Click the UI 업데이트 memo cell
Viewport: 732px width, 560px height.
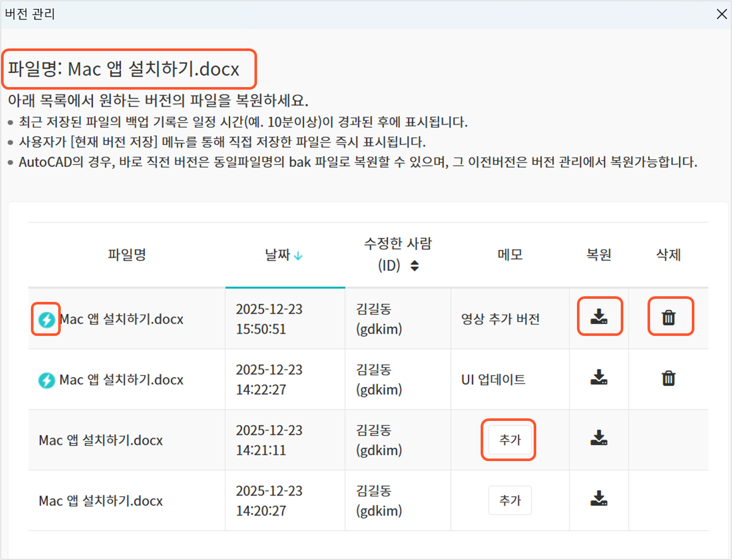pos(493,380)
